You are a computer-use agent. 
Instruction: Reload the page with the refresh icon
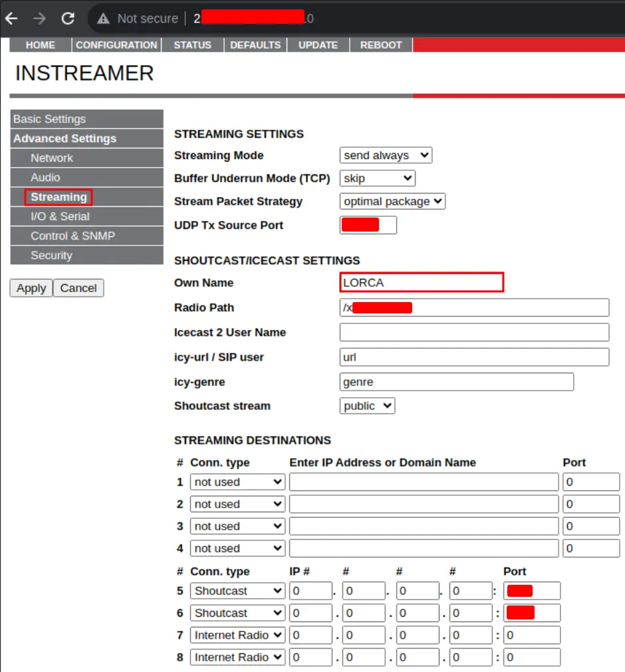[x=68, y=19]
